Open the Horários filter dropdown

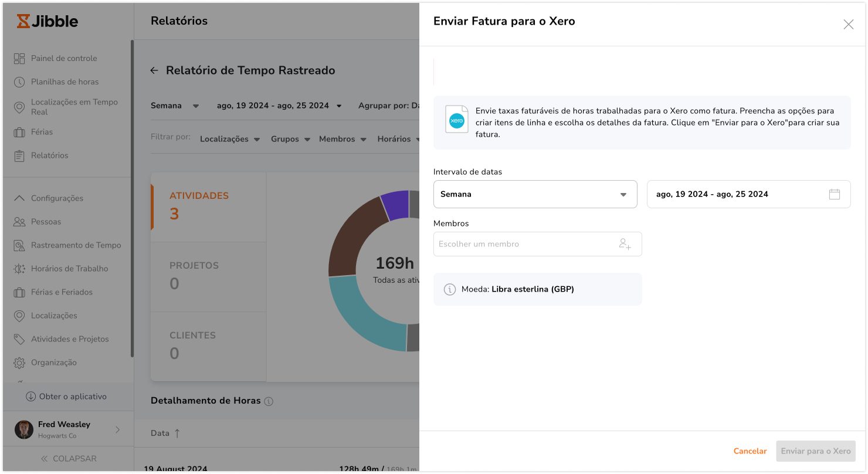(399, 139)
